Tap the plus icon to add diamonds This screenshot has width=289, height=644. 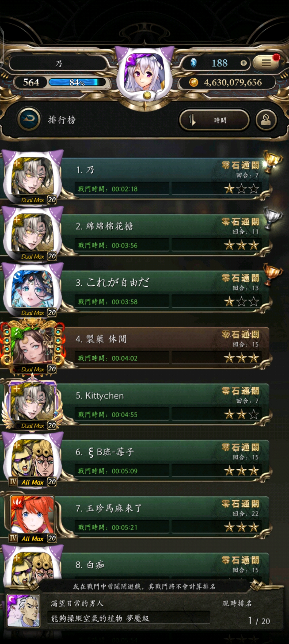tap(244, 63)
